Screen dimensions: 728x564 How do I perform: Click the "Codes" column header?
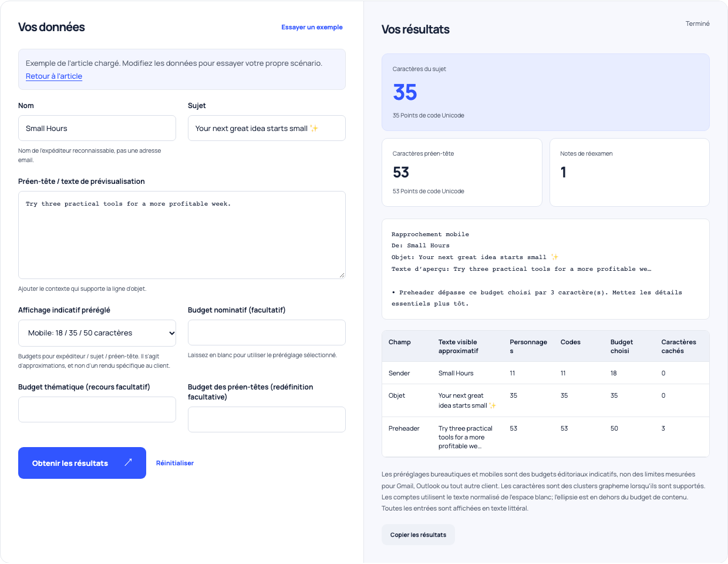tap(571, 342)
